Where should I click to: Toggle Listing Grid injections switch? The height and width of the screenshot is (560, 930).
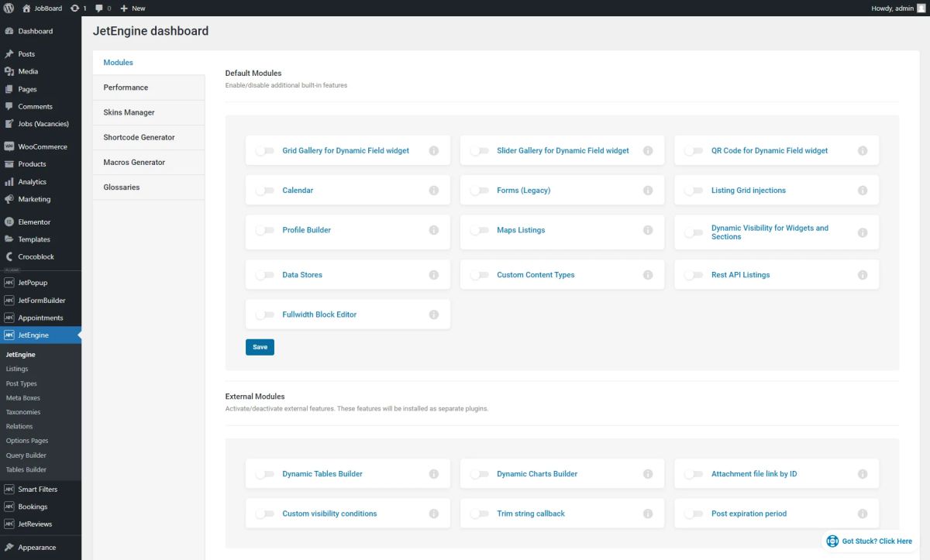(694, 191)
